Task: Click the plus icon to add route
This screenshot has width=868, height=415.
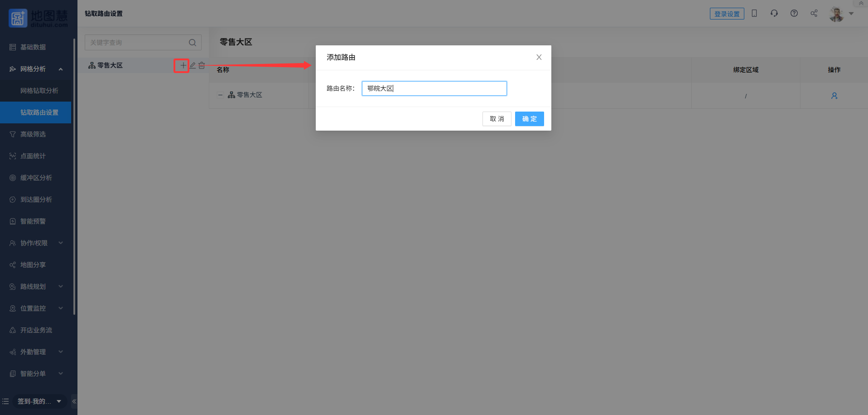Action: [183, 65]
